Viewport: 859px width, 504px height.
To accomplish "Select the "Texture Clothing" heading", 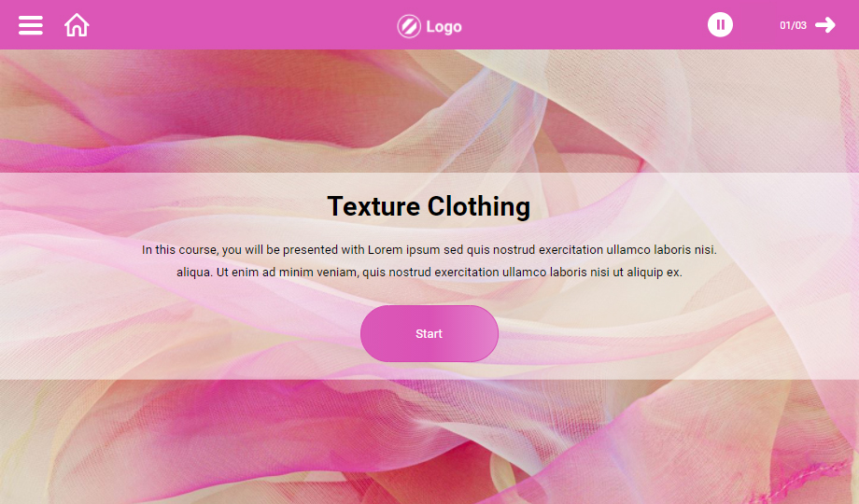I will click(x=429, y=206).
